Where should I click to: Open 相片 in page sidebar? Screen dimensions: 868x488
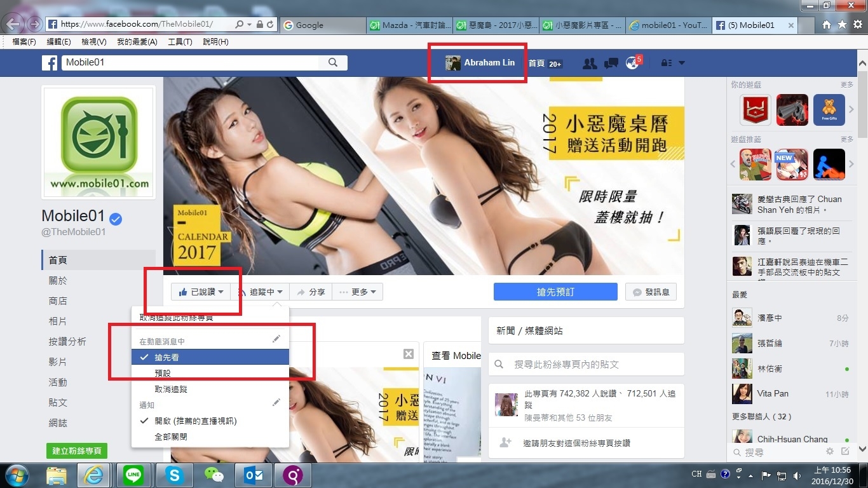click(58, 321)
